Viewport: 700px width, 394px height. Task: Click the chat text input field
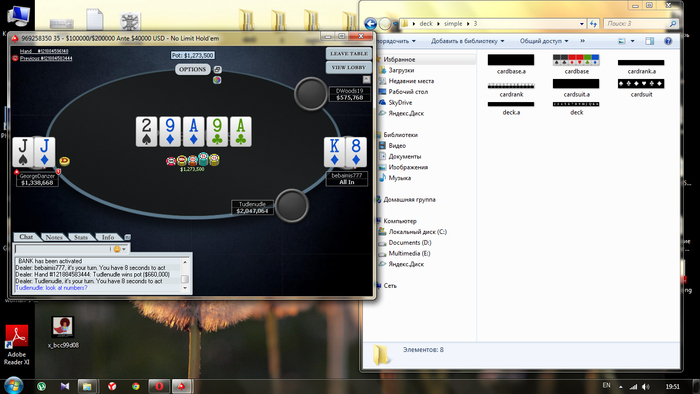click(63, 249)
